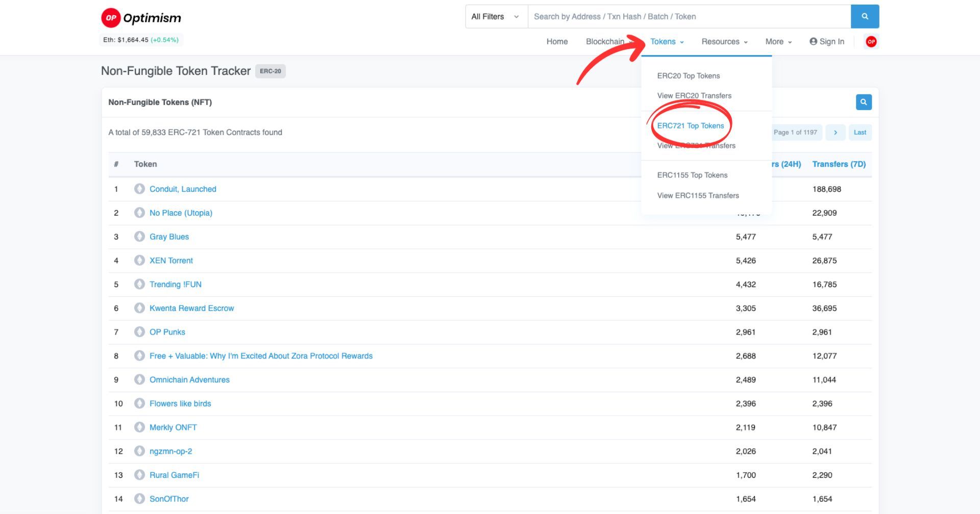Select ERC721 Top Tokens menu item
The height and width of the screenshot is (514, 980).
pos(690,126)
